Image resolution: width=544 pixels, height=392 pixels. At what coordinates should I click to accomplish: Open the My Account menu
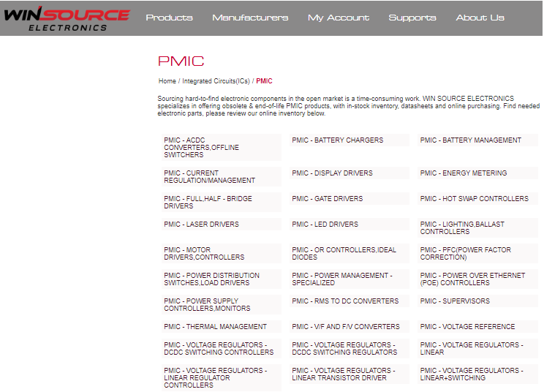click(x=339, y=18)
